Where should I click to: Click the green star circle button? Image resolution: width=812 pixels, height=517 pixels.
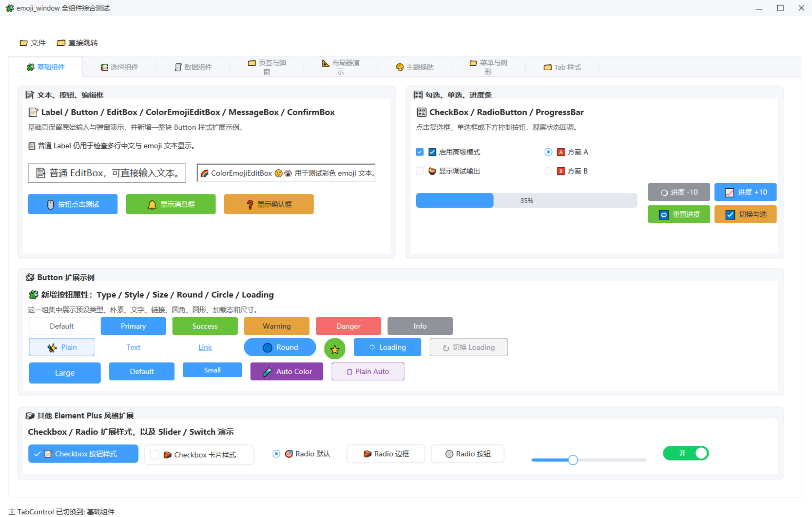tap(334, 349)
